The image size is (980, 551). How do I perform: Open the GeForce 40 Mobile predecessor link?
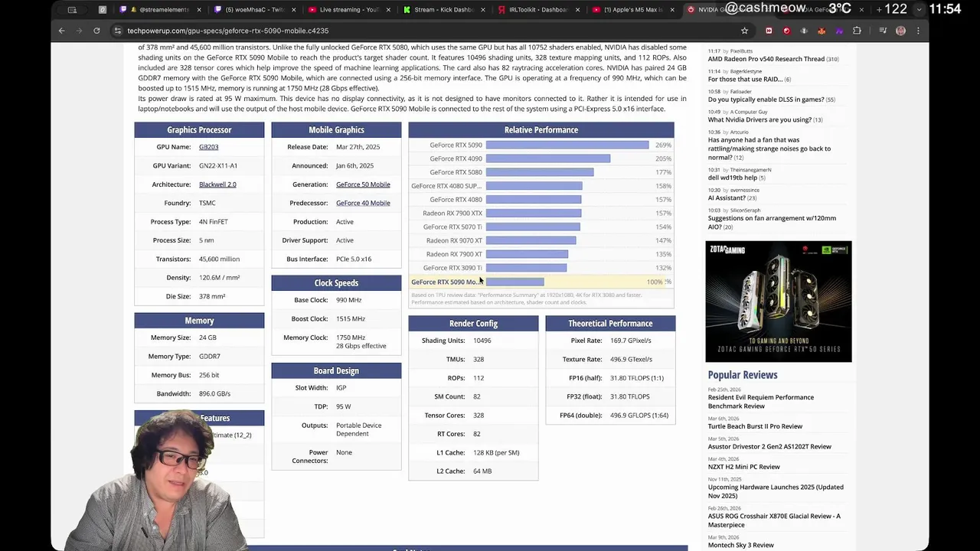point(363,203)
